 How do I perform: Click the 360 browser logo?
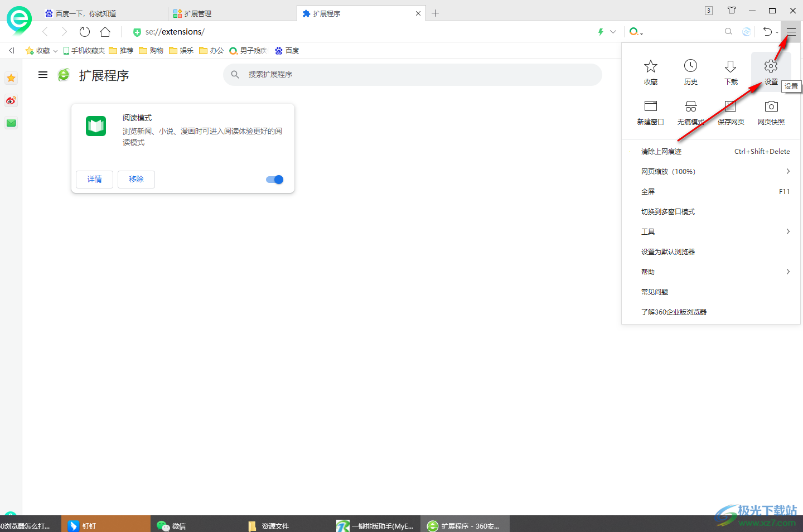pyautogui.click(x=19, y=20)
